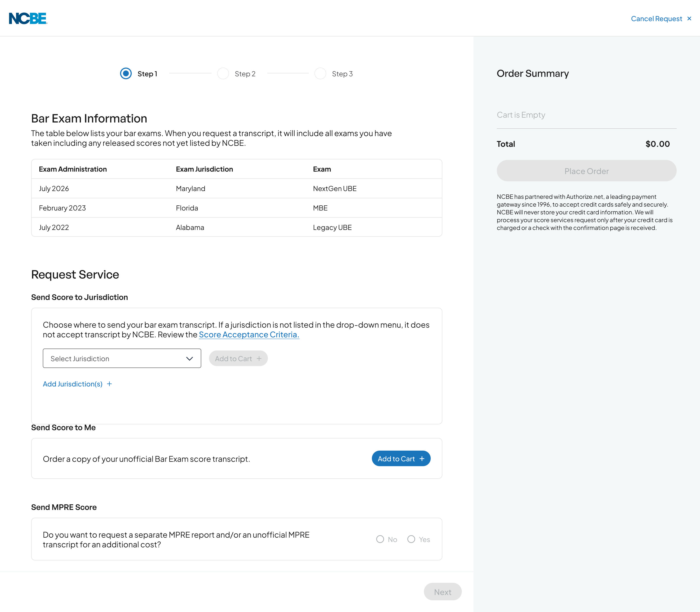Click the July 2026 exam administration cell
Viewport: 700px width, 612px height.
pos(54,189)
